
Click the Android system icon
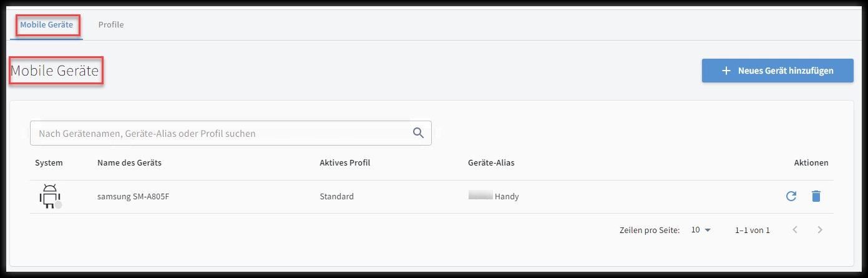(x=49, y=196)
